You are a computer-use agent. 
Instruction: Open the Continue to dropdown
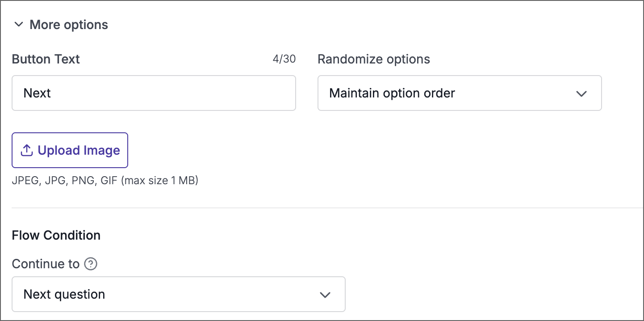pyautogui.click(x=179, y=294)
